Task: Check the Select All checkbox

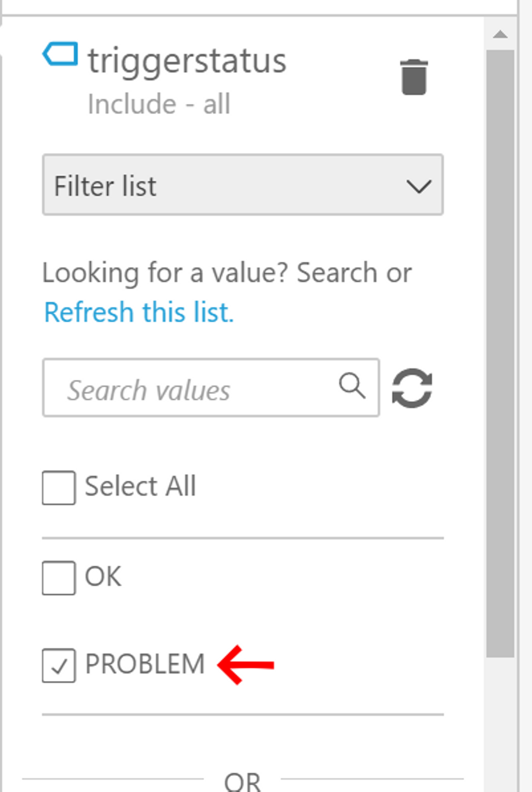Action: coord(59,487)
